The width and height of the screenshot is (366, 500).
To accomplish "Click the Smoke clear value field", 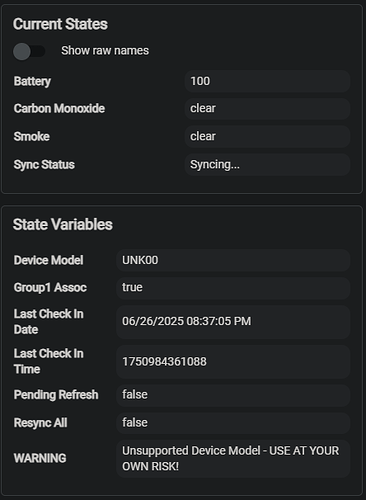I will pyautogui.click(x=267, y=136).
